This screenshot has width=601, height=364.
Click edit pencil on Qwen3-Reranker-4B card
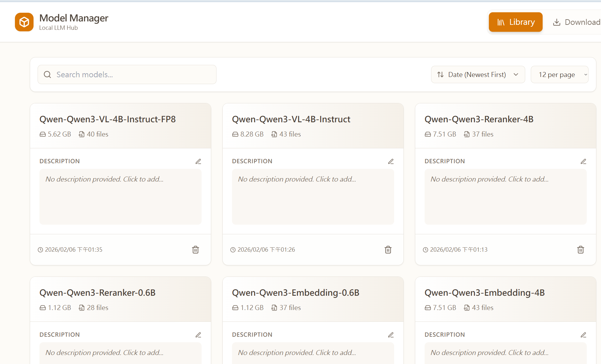click(x=583, y=161)
